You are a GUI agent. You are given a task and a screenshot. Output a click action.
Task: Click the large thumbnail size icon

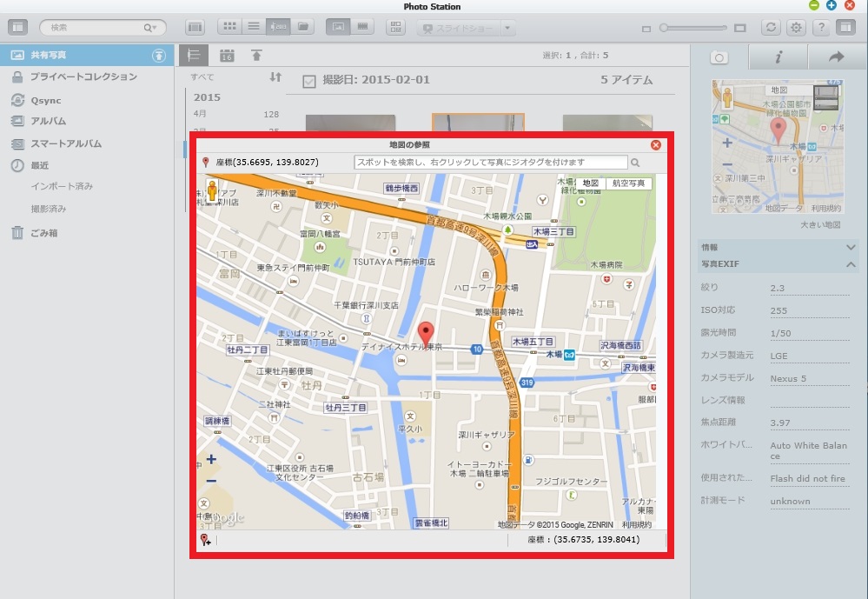tap(740, 28)
